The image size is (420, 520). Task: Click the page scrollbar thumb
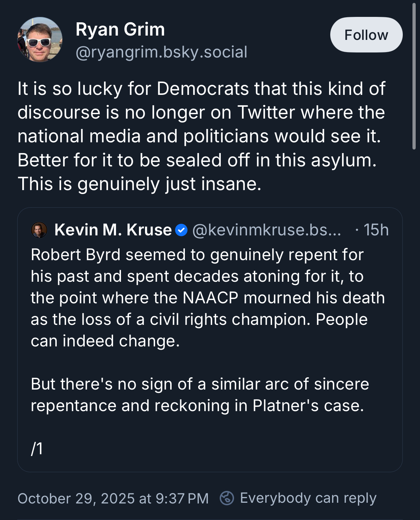click(414, 75)
